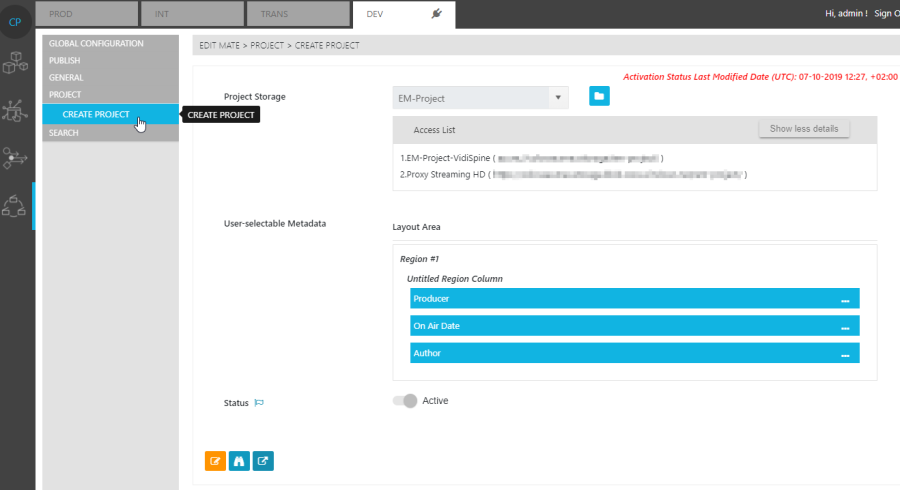The width and height of the screenshot is (900, 490).
Task: Open the network nodes icon in sidebar
Action: 15,110
